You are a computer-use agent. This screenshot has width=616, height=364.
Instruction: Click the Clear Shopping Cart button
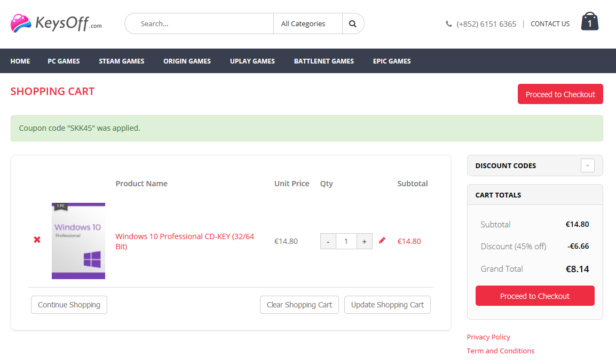coord(299,305)
